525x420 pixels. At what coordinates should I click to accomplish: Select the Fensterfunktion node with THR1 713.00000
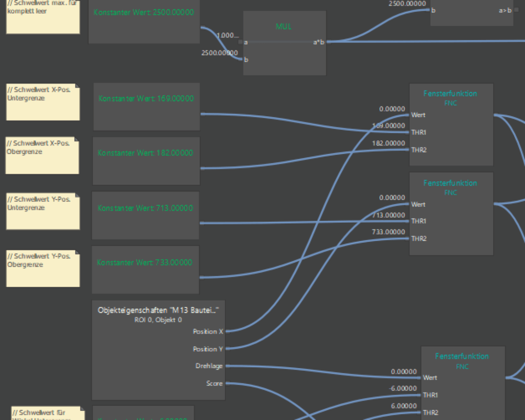coord(451,214)
